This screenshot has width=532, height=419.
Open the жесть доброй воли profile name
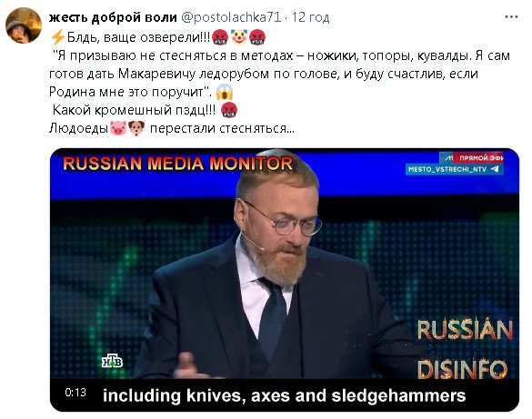pyautogui.click(x=113, y=17)
